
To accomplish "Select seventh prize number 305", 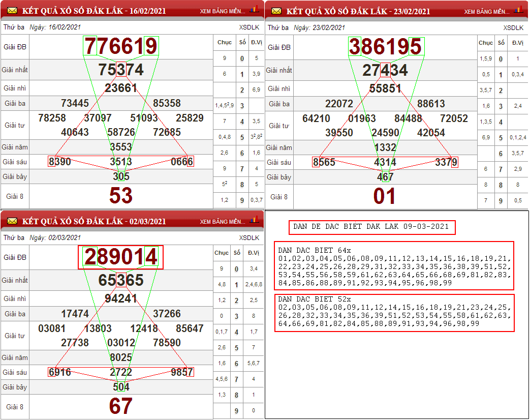I will tap(121, 176).
